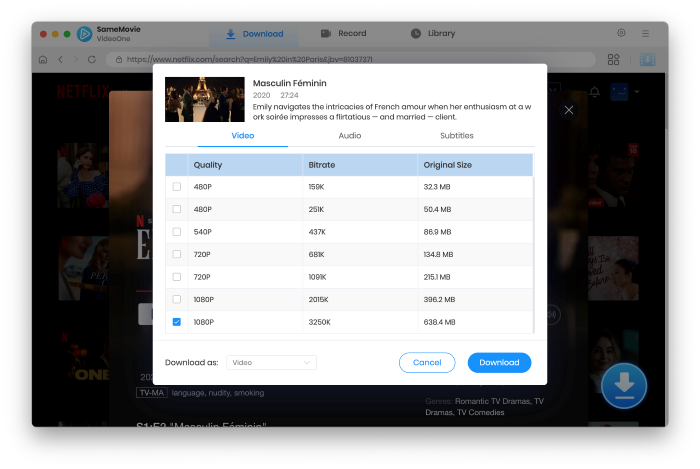Image resolution: width=700 pixels, height=469 pixels.
Task: Open the Romantic TV Dramas genre link
Action: (493, 401)
